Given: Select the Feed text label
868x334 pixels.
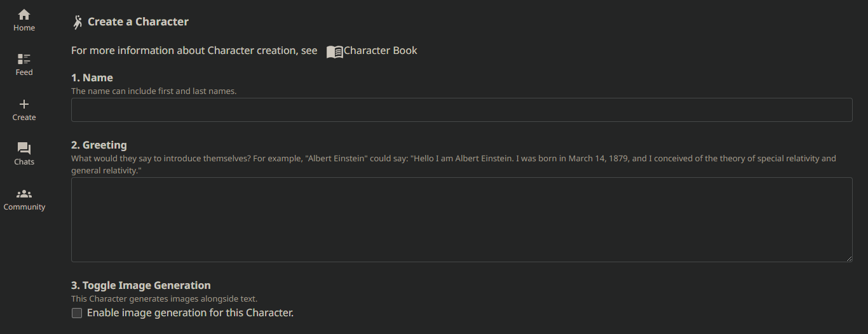Looking at the screenshot, I should coord(24,72).
